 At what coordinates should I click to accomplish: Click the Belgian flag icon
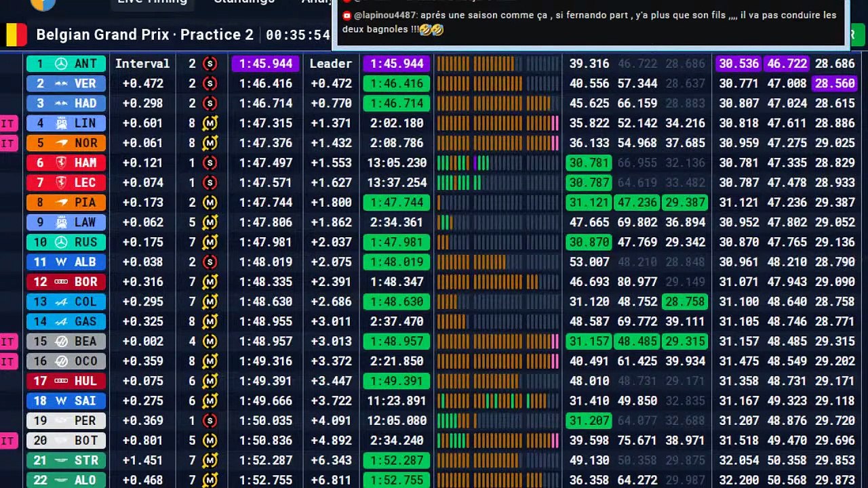(x=16, y=35)
